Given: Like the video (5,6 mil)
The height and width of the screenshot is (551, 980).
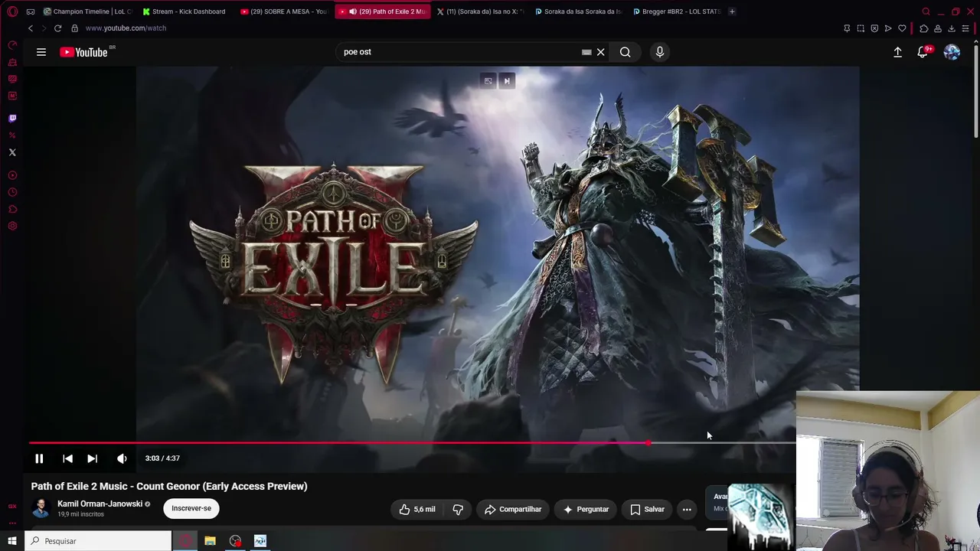Looking at the screenshot, I should coord(417,509).
